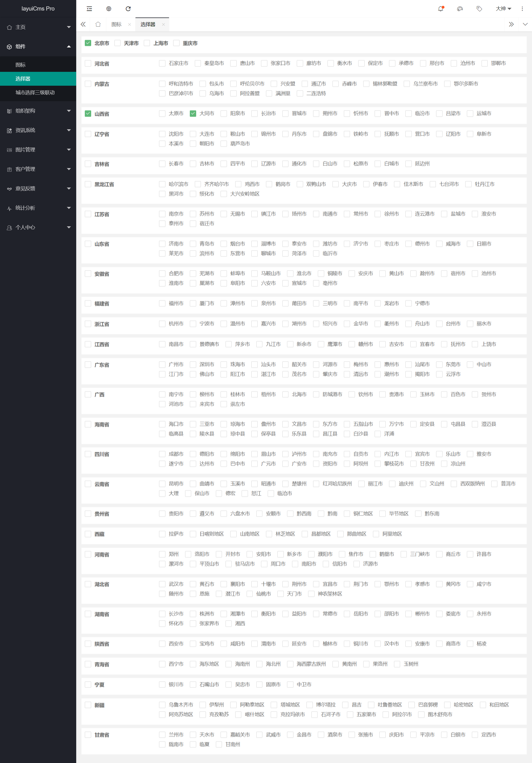
Task: Open the 图标 sidebar submenu link
Action: 21,65
